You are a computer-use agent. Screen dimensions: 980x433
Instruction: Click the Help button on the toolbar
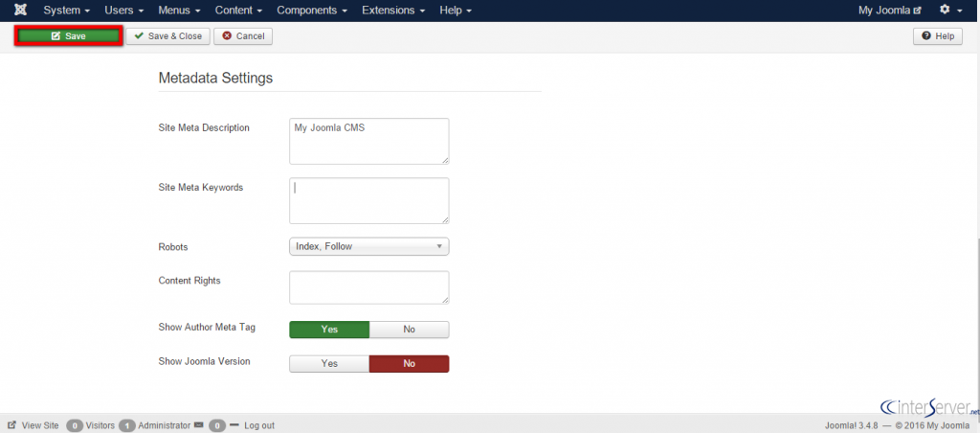[x=938, y=36]
